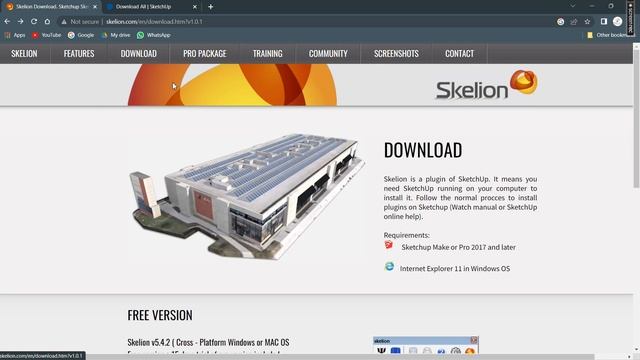Open the YouTube bookmark
Viewport: 640px width, 360px height.
47,35
